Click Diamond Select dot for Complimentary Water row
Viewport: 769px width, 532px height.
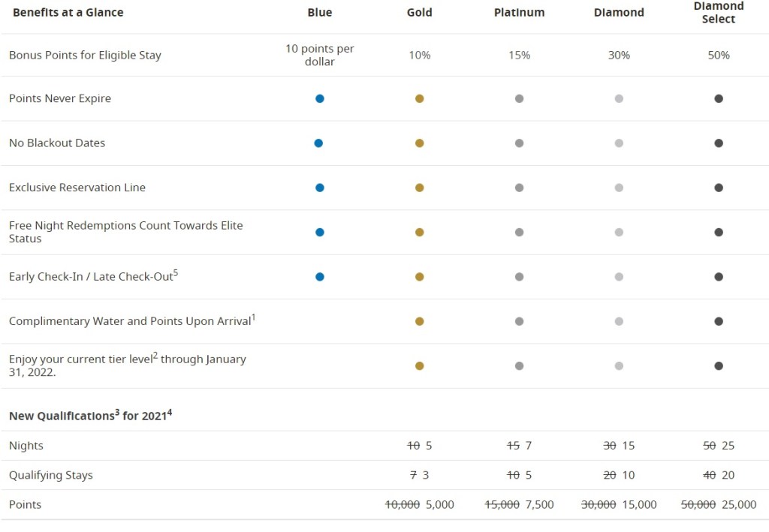719,321
